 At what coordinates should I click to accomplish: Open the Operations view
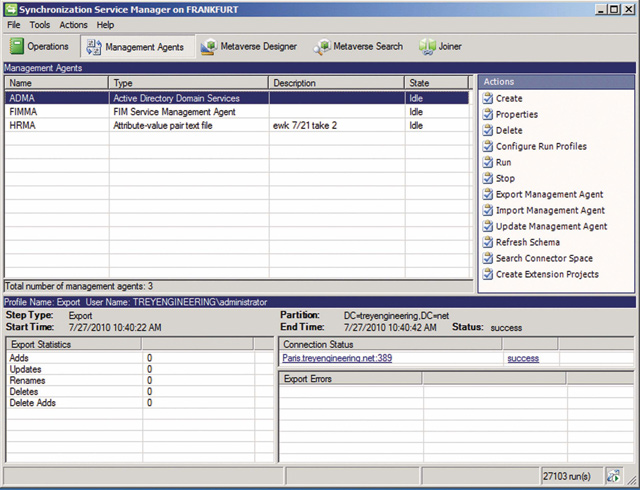41,46
